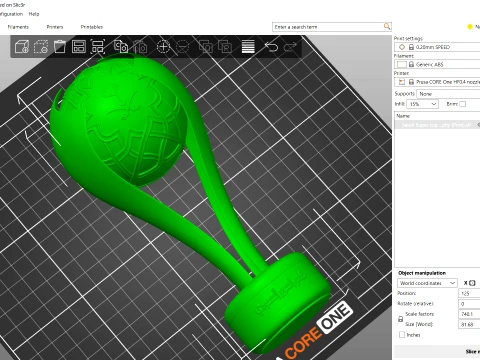Image resolution: width=480 pixels, height=360 pixels.
Task: Click the Name column header
Action: (437, 116)
